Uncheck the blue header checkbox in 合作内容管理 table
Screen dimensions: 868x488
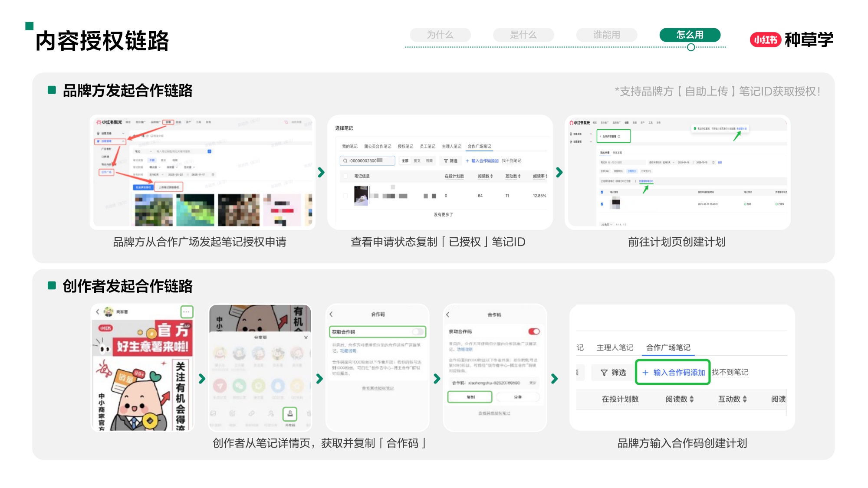[602, 192]
